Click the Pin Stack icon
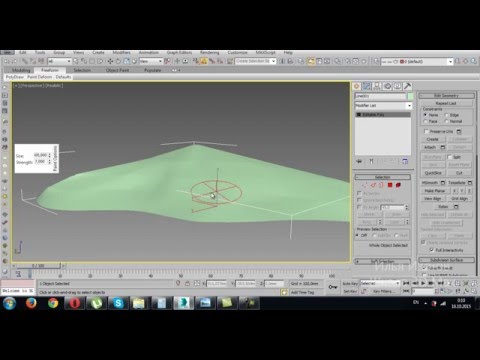 coord(359,161)
